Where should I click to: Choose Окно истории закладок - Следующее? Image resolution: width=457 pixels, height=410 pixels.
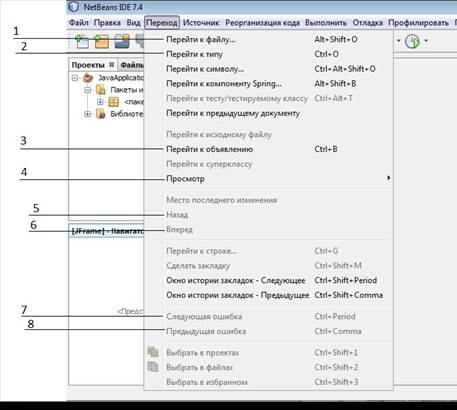click(x=269, y=280)
